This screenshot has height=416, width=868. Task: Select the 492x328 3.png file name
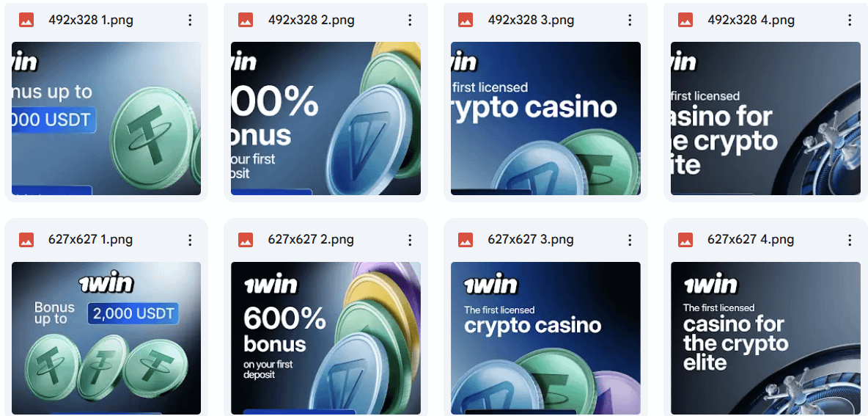pos(531,21)
